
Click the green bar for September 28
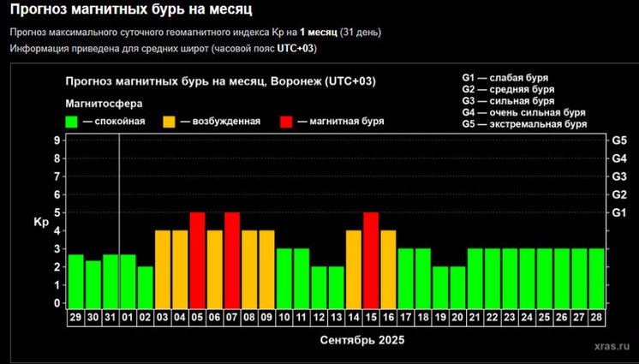click(596, 277)
